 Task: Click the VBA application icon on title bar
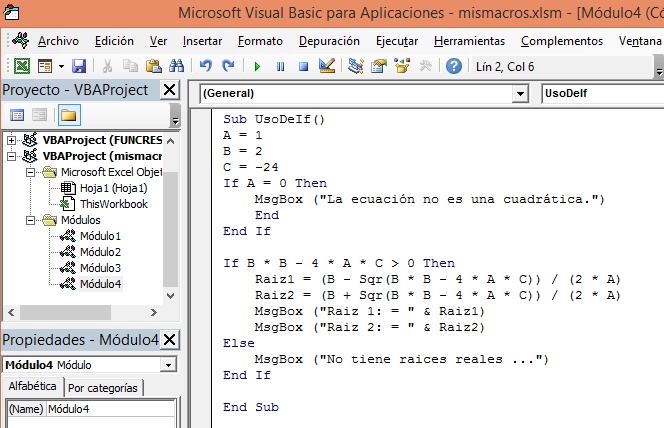pyautogui.click(x=11, y=12)
